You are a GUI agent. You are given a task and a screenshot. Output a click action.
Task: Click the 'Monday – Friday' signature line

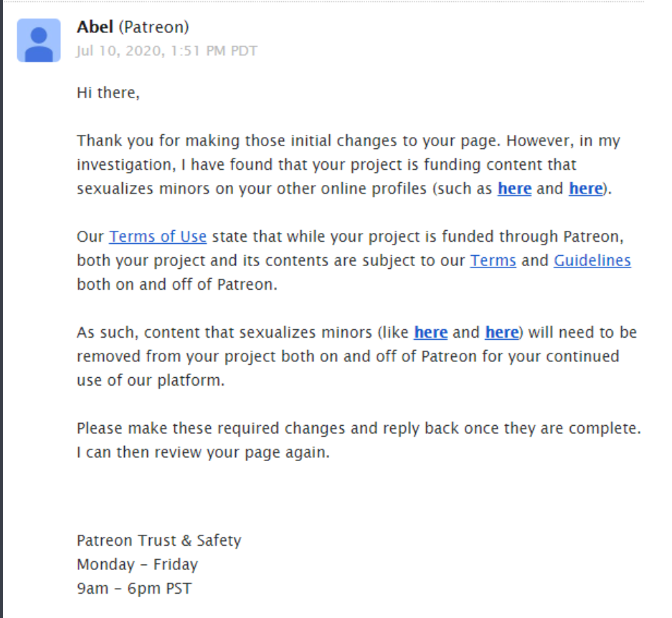[x=137, y=564]
